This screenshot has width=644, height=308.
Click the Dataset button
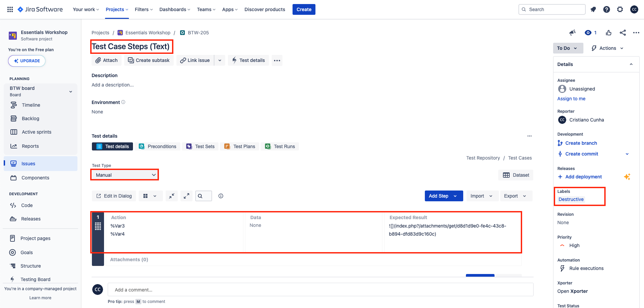[516, 175]
